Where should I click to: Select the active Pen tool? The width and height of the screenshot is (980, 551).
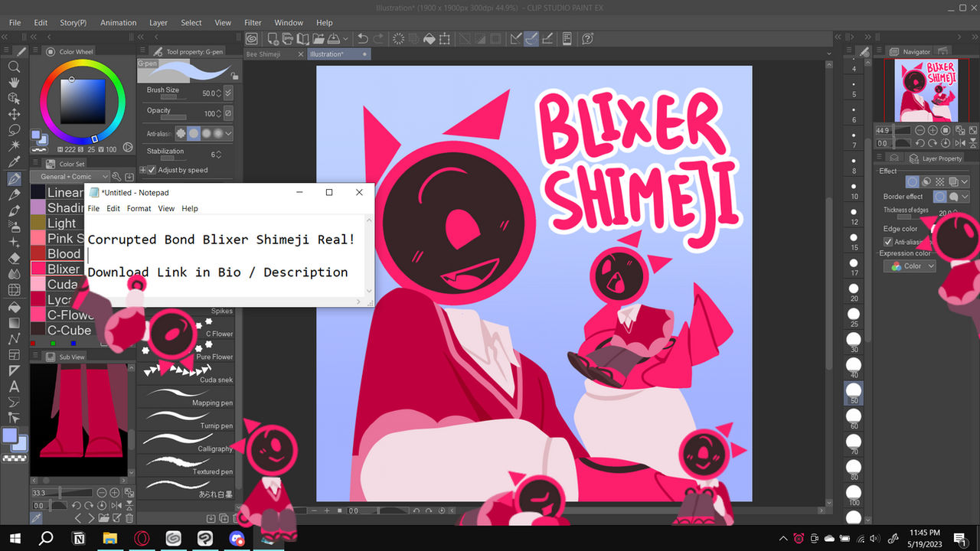(x=14, y=179)
